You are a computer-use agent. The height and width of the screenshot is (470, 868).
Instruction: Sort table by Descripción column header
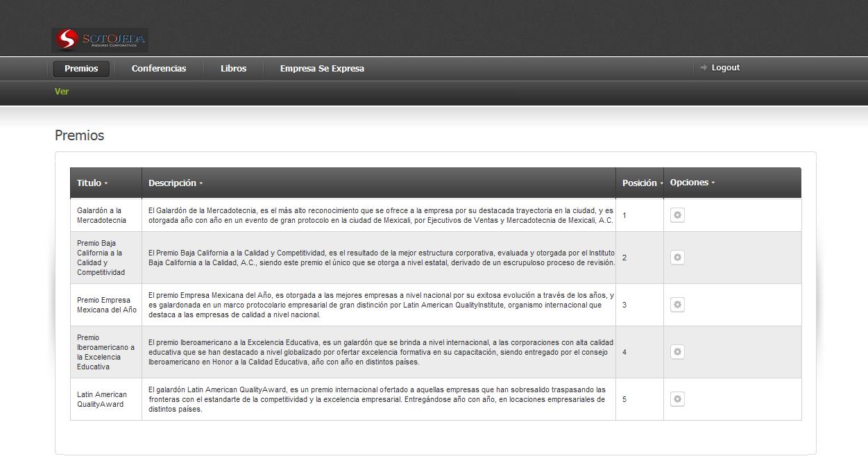175,183
